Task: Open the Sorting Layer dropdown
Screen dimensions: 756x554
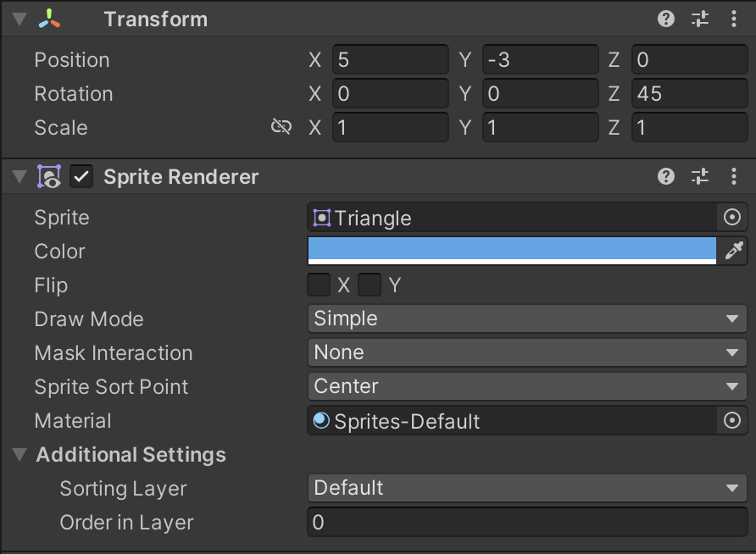Action: [x=527, y=488]
